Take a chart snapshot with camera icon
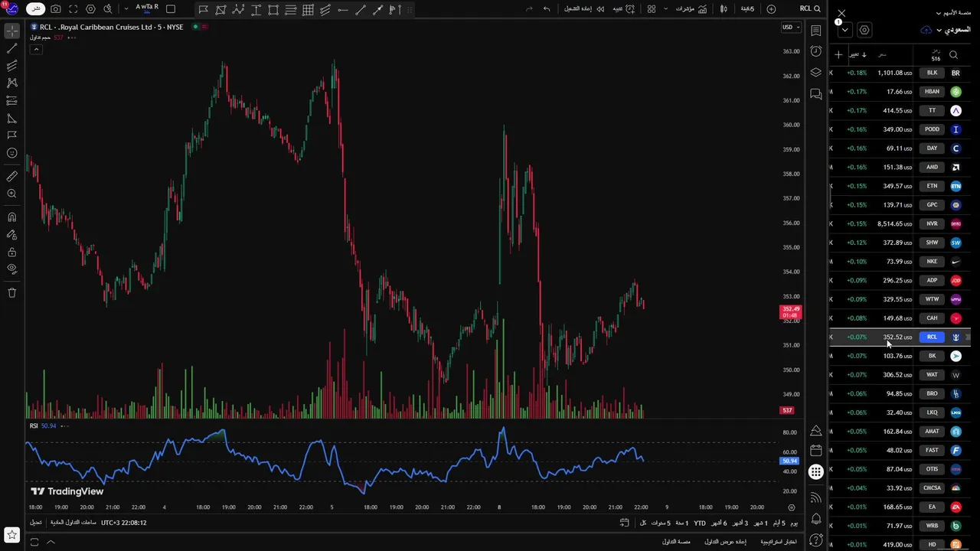Screen dimensions: 980x551 tap(56, 9)
